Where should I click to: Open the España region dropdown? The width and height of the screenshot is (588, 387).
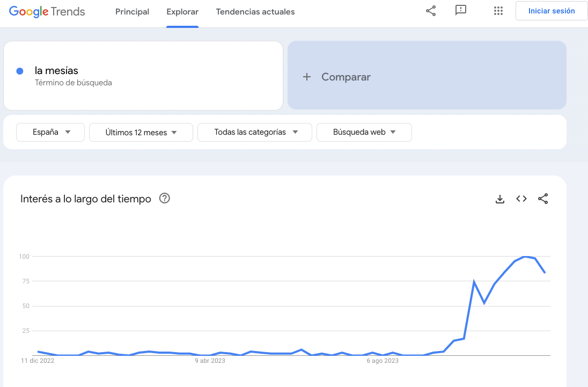[x=50, y=132]
